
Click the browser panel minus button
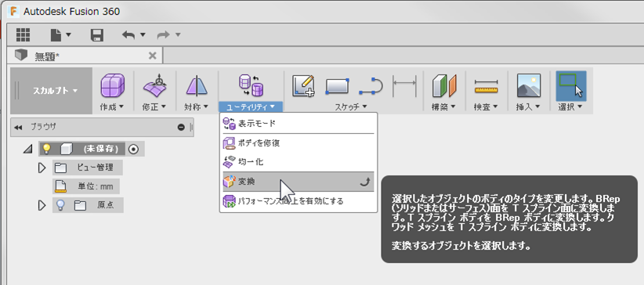click(181, 128)
